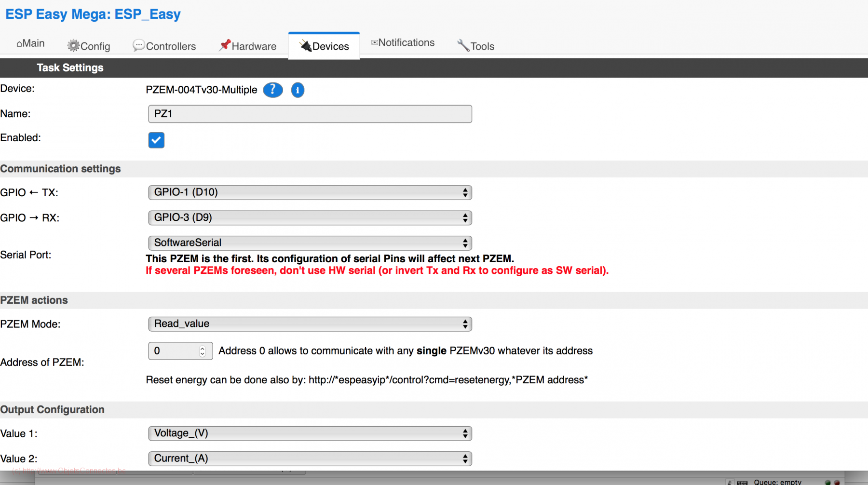This screenshot has height=485, width=868.
Task: Click the Queue: empty status text
Action: click(x=777, y=482)
